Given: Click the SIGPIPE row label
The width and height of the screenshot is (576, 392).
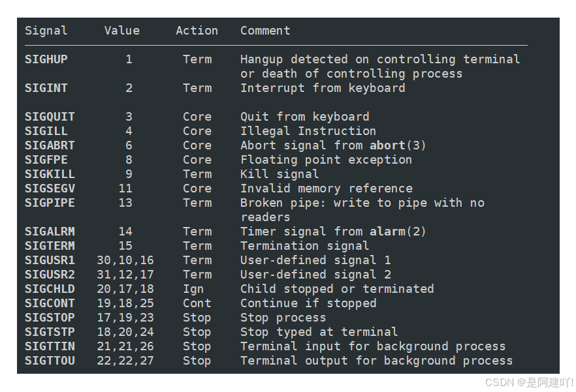Looking at the screenshot, I should pyautogui.click(x=50, y=203).
